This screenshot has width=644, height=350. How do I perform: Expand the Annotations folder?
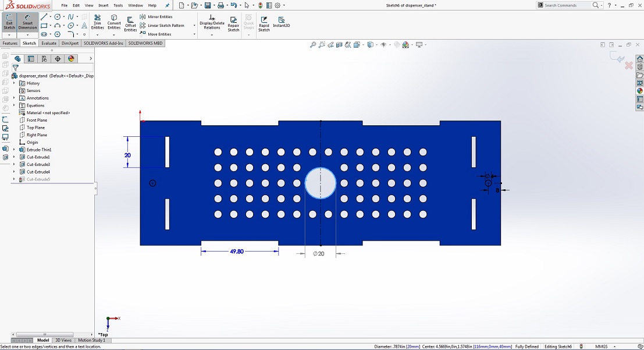click(x=14, y=98)
